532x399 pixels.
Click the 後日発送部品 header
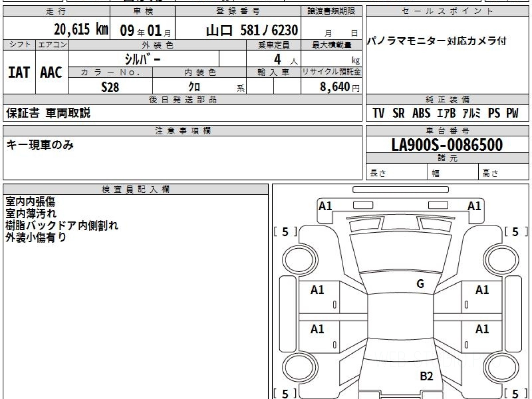coord(183,100)
